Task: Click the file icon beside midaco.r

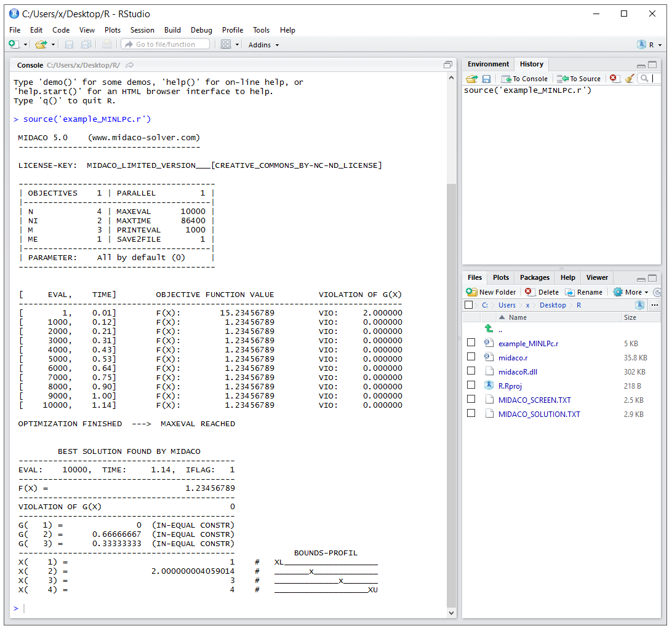Action: [489, 357]
